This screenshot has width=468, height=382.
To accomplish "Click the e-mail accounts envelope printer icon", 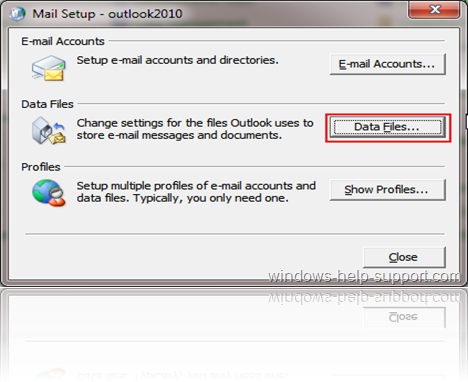I will tap(49, 68).
